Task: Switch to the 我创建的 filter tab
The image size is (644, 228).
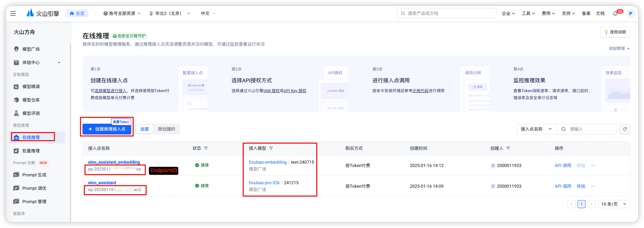Action: (166, 129)
